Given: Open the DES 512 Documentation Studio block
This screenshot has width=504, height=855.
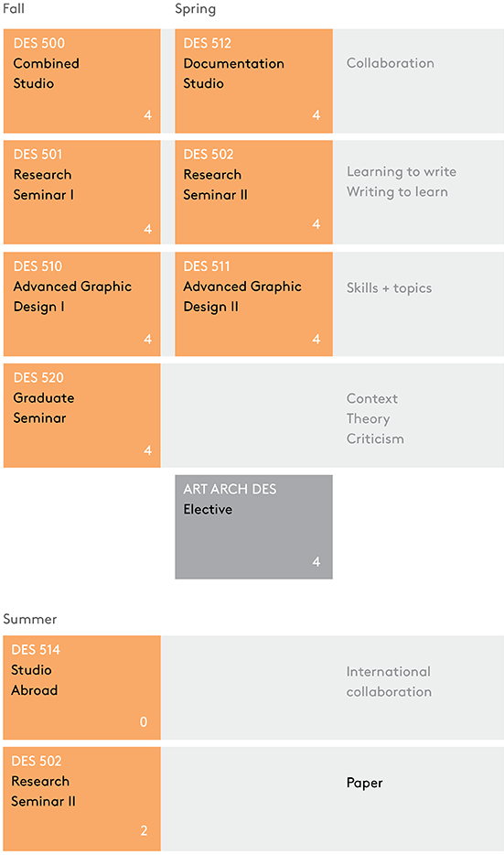Looking at the screenshot, I should [253, 81].
